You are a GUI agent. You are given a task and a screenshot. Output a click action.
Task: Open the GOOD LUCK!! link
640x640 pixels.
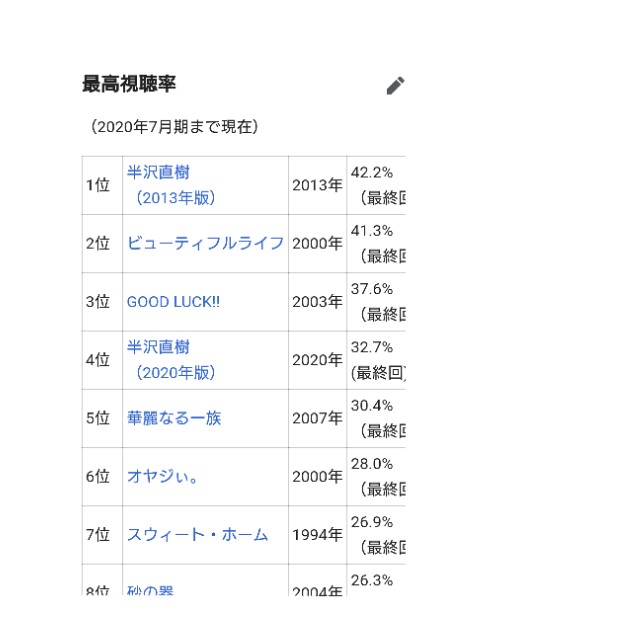click(173, 302)
